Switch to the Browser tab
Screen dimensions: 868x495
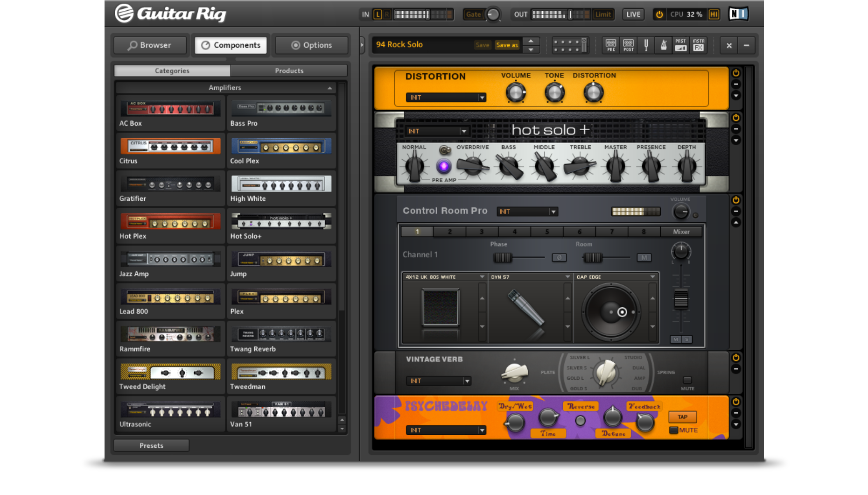coord(150,45)
